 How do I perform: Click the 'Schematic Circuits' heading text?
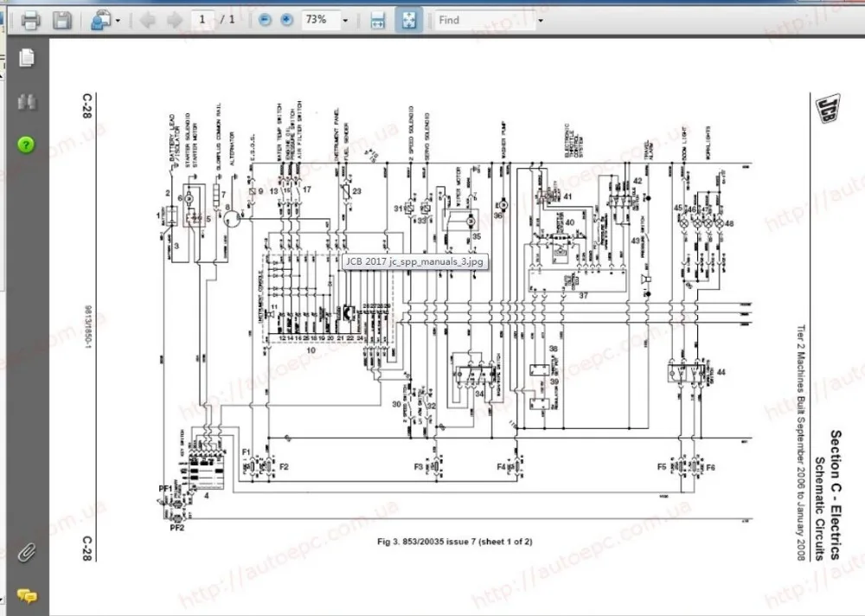(821, 509)
